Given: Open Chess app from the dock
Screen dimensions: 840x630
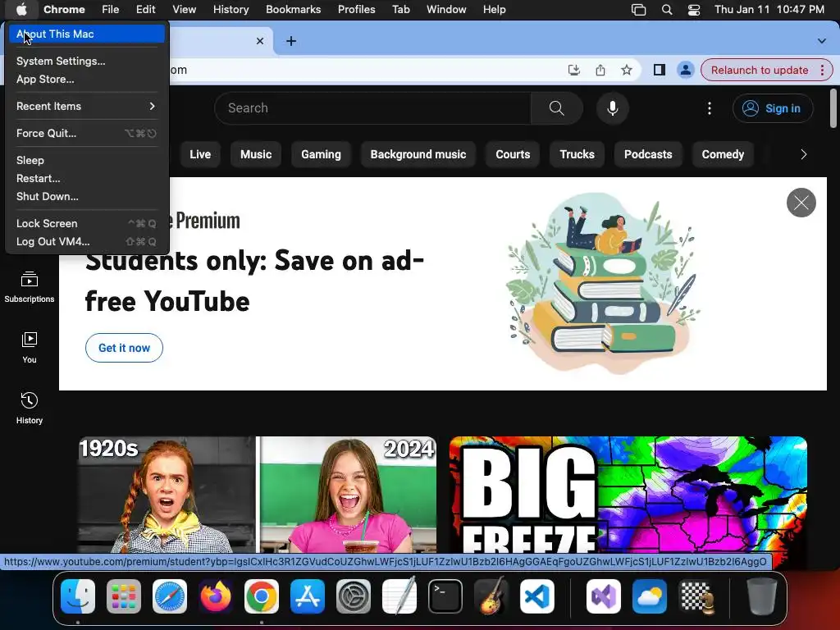Looking at the screenshot, I should click(696, 596).
